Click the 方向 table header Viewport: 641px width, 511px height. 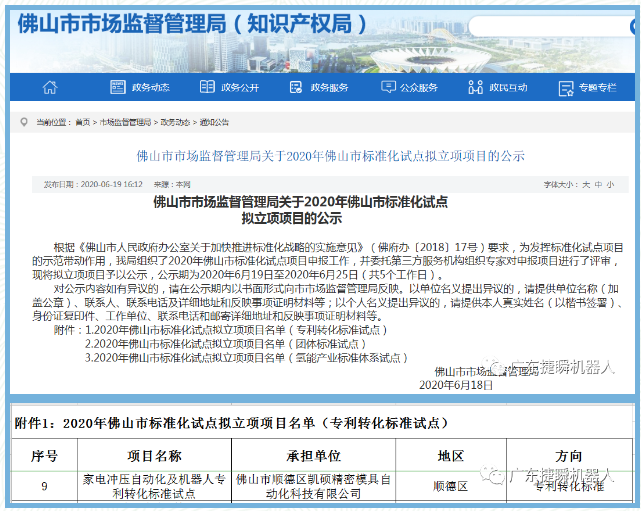pyautogui.click(x=569, y=456)
